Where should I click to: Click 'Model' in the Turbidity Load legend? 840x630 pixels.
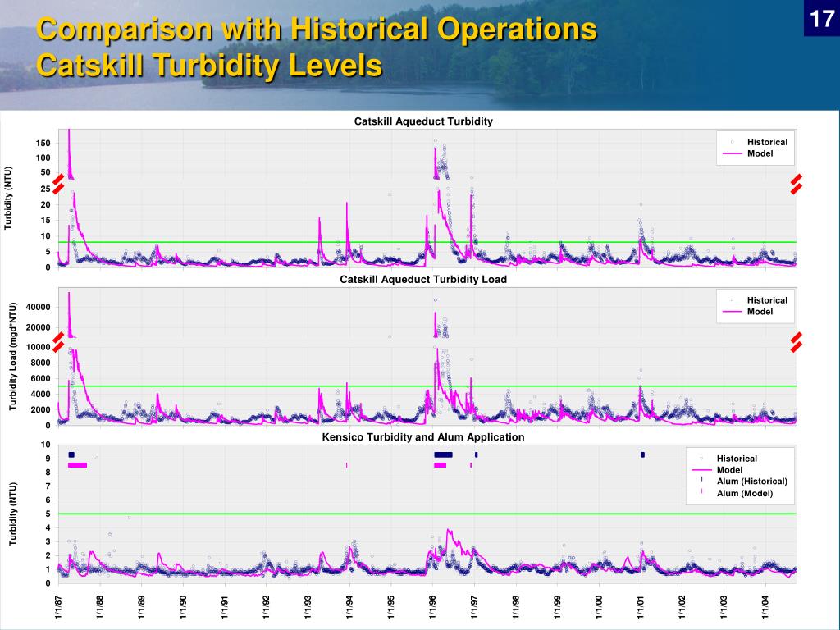(760, 311)
